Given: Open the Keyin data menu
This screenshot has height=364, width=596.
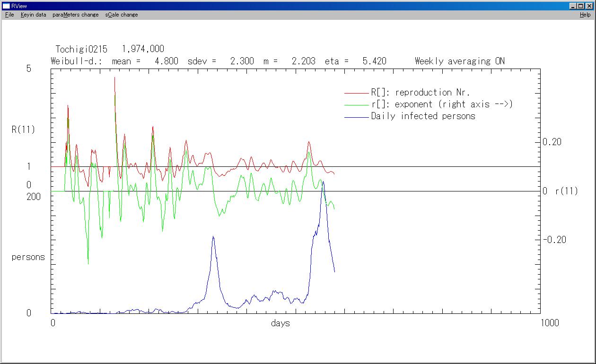Looking at the screenshot, I should tap(33, 15).
